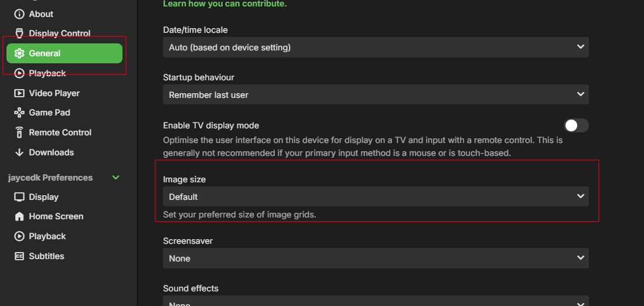This screenshot has width=644, height=306.
Task: Click the Home Screen house icon
Action: tap(19, 216)
